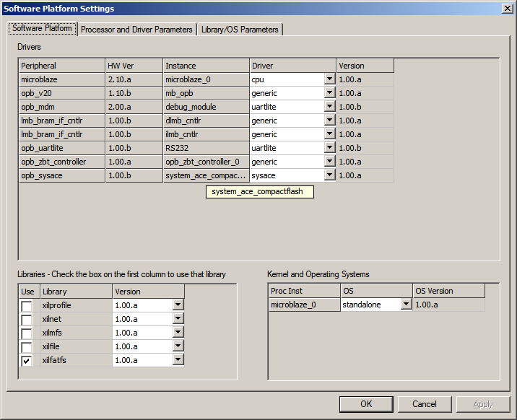Screen dimensions: 517x420
Task: Check the xilprofile library checkbox
Action: 27,305
